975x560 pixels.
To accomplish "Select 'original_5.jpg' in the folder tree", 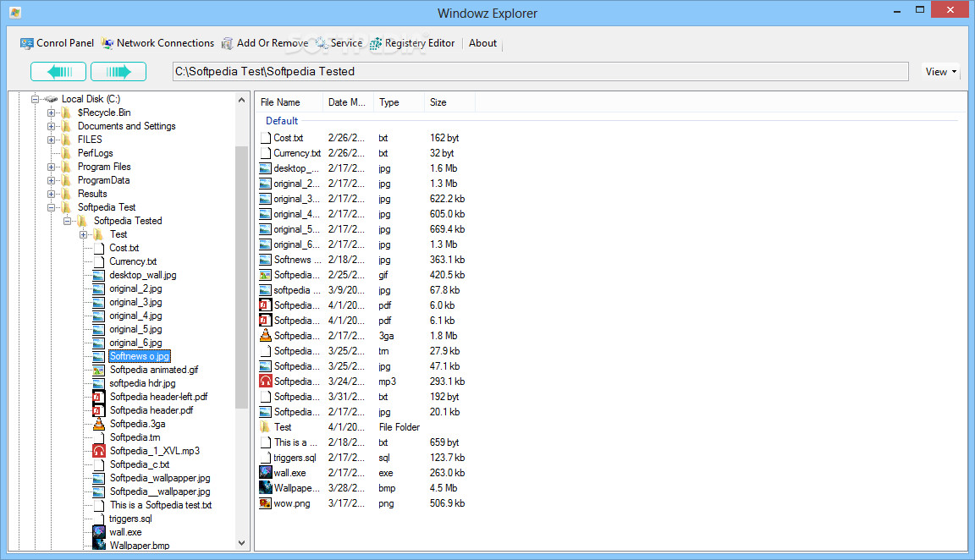I will coord(135,329).
